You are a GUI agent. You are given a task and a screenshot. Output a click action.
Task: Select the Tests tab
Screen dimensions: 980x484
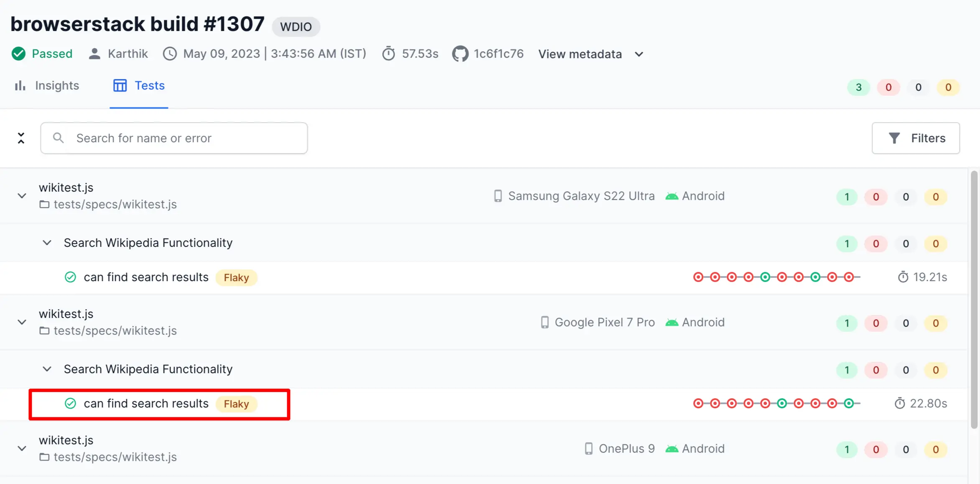pos(139,86)
